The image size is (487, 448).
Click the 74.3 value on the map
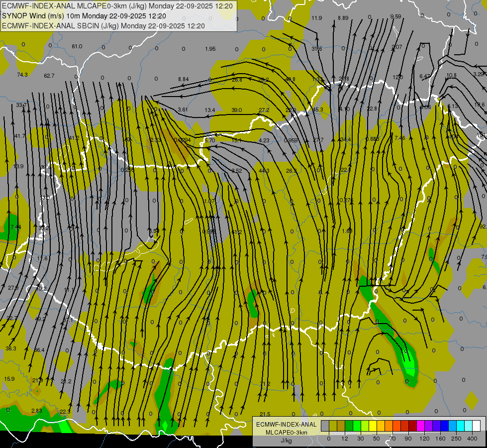[x=22, y=75]
